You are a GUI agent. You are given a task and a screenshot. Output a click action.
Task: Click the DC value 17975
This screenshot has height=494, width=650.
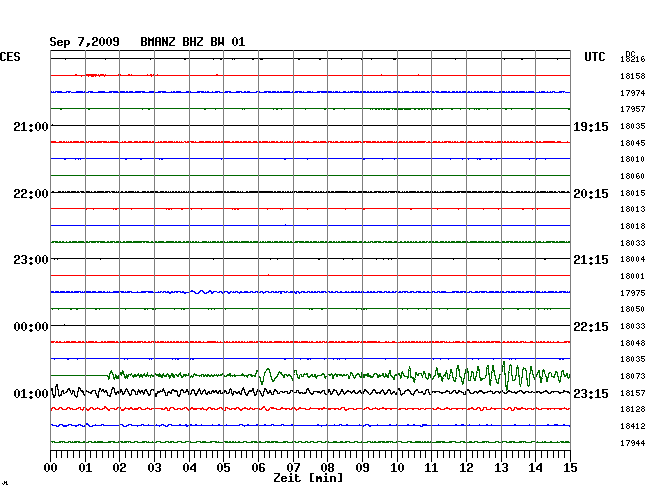click(633, 293)
